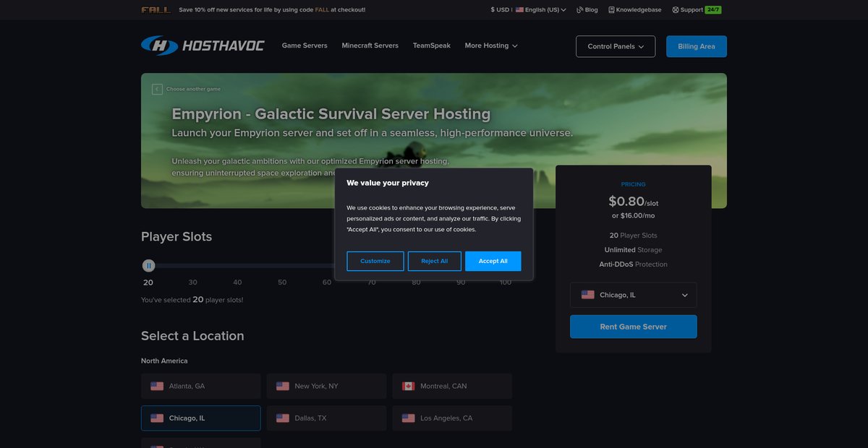
Task: Open the English (US) language dropdown
Action: tap(541, 10)
